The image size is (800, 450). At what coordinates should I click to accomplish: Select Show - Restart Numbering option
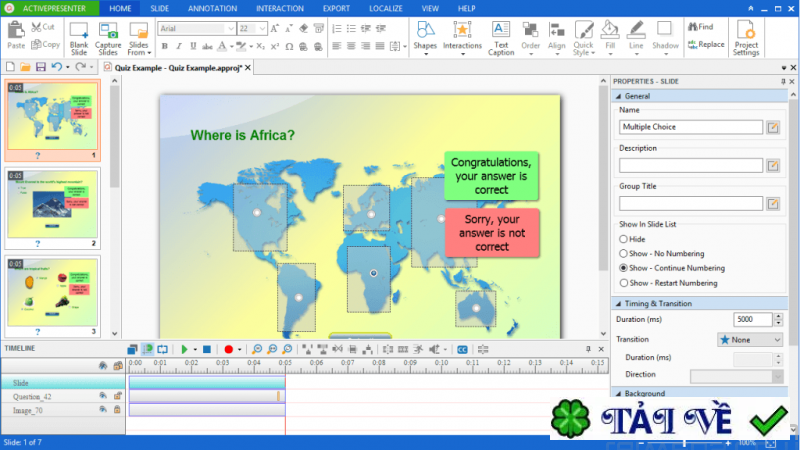tap(624, 283)
